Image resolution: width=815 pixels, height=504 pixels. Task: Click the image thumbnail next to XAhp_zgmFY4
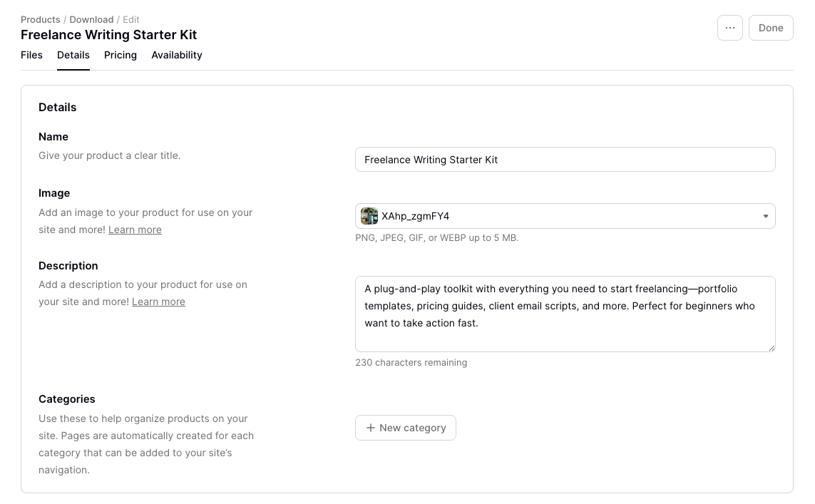369,216
